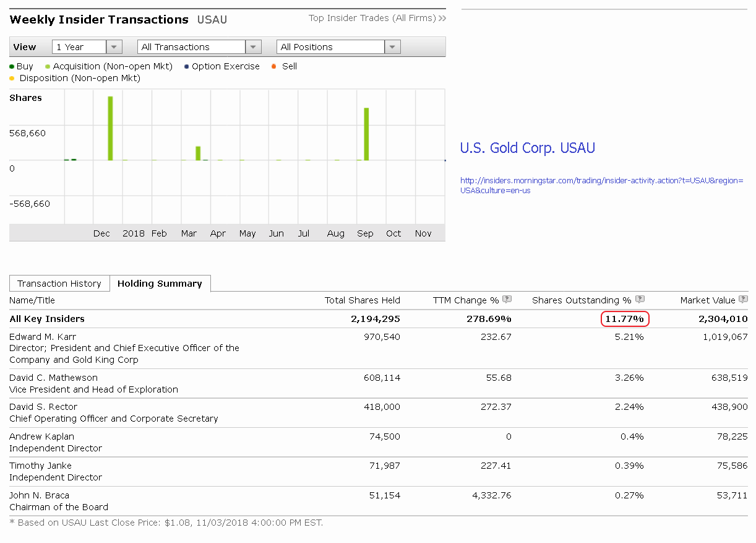Viewport: 756px width, 543px height.
Task: Click the Shares Outstanding % help icon
Action: pyautogui.click(x=640, y=300)
